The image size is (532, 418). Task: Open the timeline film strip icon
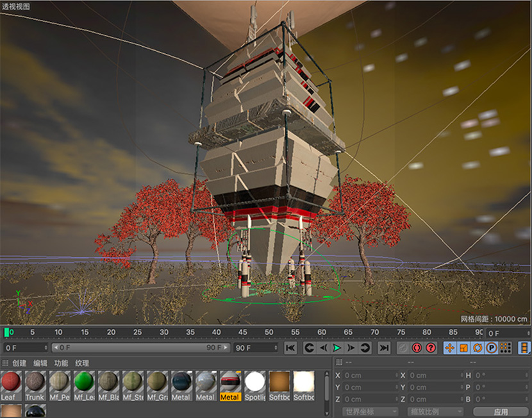click(x=524, y=347)
